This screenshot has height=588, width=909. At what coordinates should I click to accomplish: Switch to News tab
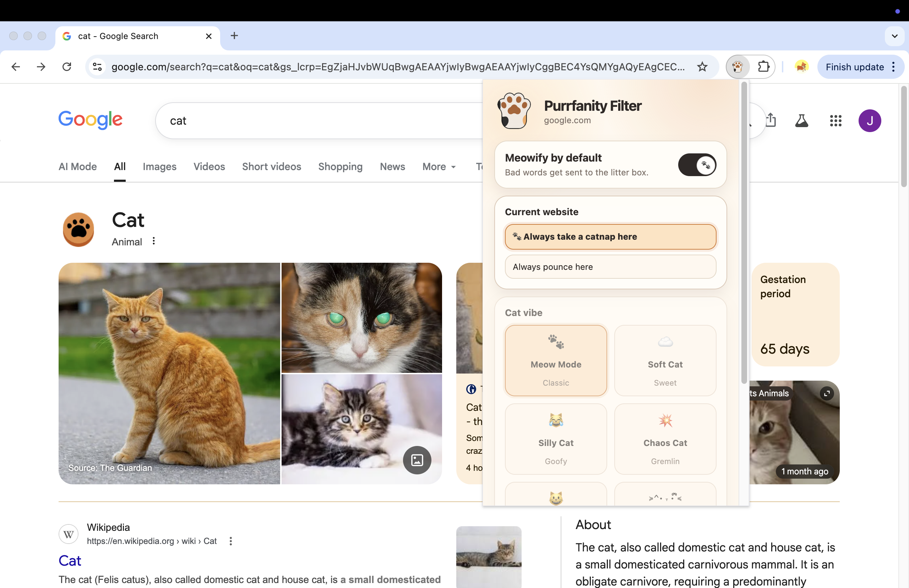(392, 167)
